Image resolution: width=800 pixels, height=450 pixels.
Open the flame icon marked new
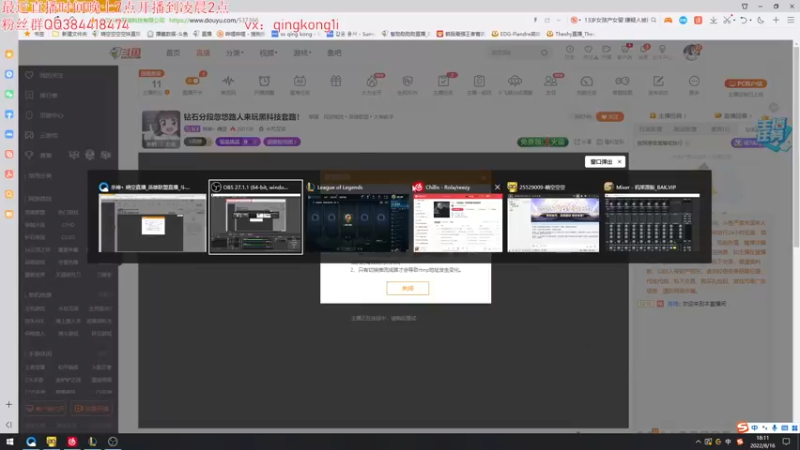tap(372, 81)
